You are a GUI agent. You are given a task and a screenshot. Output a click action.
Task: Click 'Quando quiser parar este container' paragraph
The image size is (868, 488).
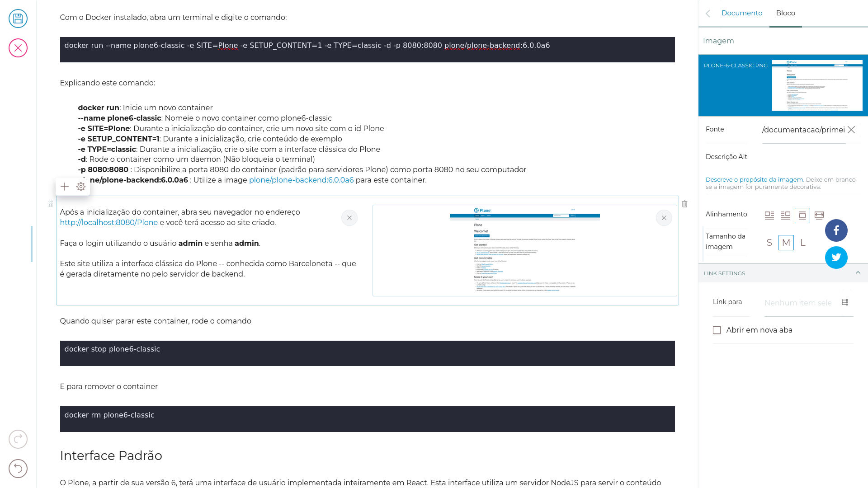(x=156, y=321)
